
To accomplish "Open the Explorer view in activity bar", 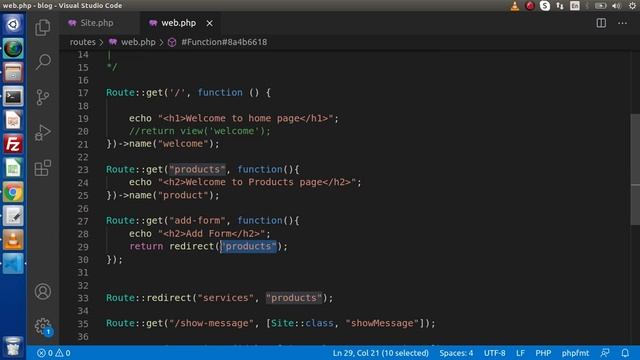I will (43, 28).
